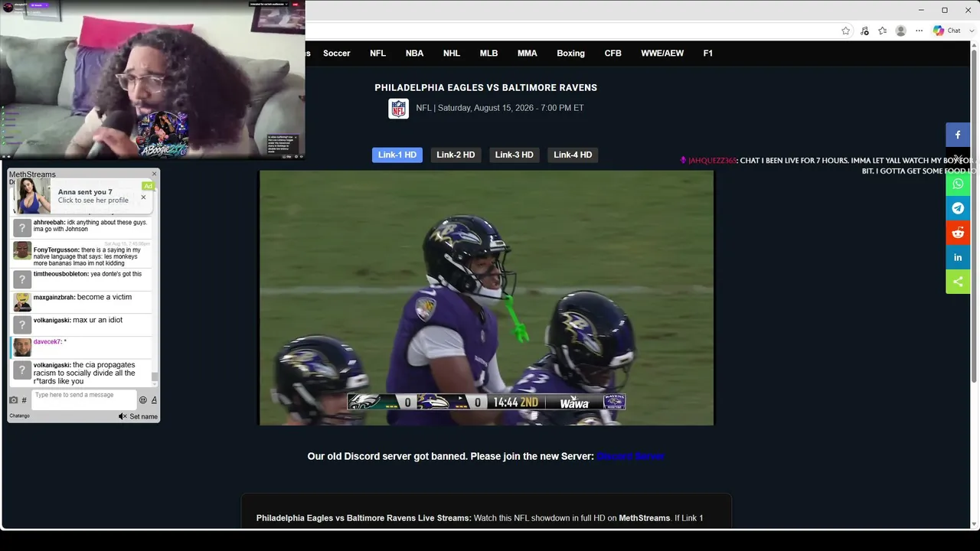Screen dimensions: 980x551
Task: Open the favorites list icon
Action: [883, 31]
